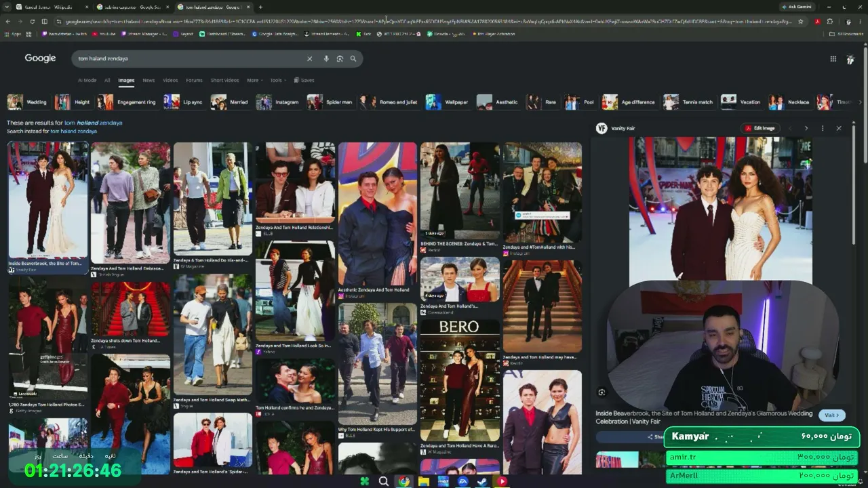Open the Apps bookmarks shortcut
The image size is (868, 488).
click(13, 33)
